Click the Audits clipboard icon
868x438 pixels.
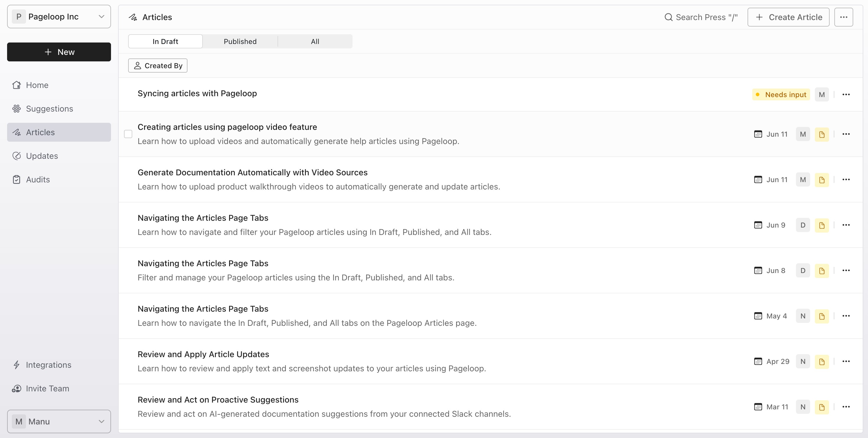coord(17,179)
